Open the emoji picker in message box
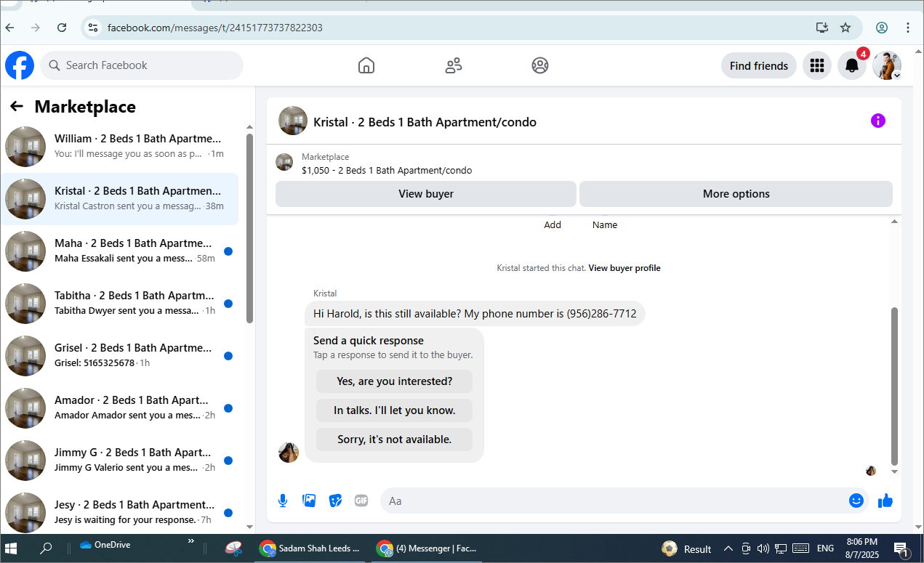Viewport: 924px width, 563px height. tap(856, 501)
